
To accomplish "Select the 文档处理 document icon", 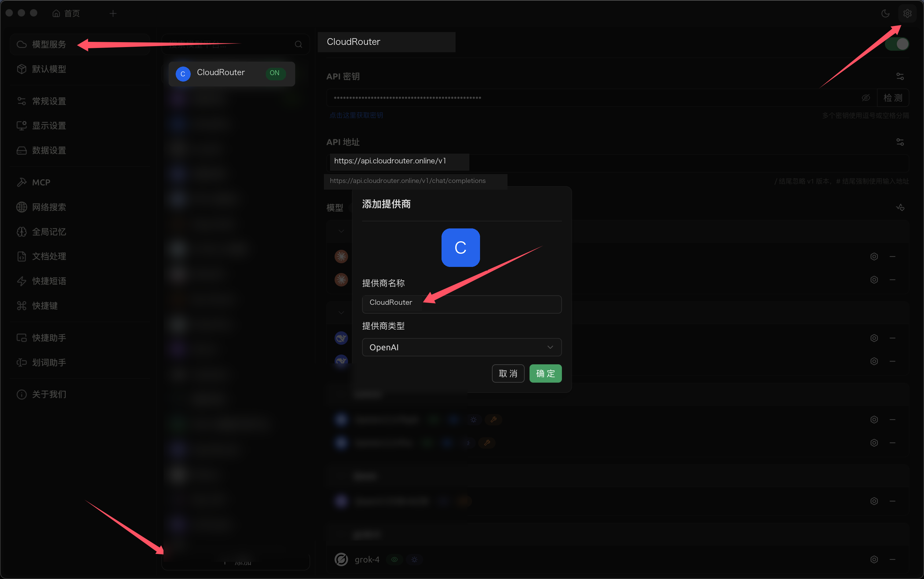I will [21, 256].
